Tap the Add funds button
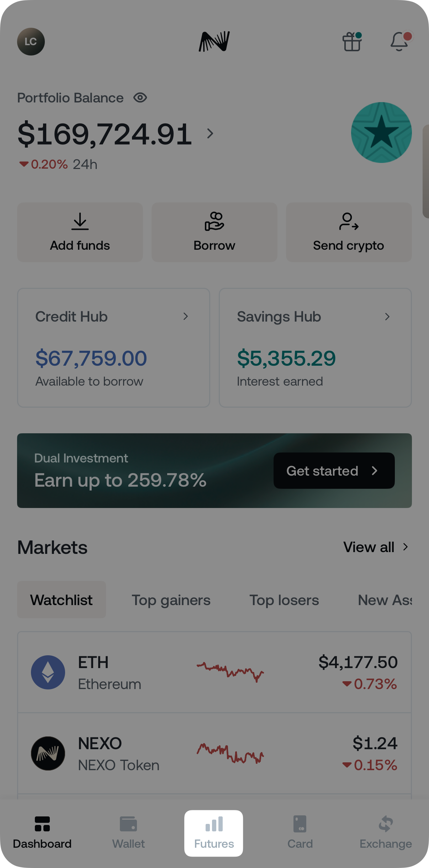Image resolution: width=429 pixels, height=868 pixels. coord(80,232)
